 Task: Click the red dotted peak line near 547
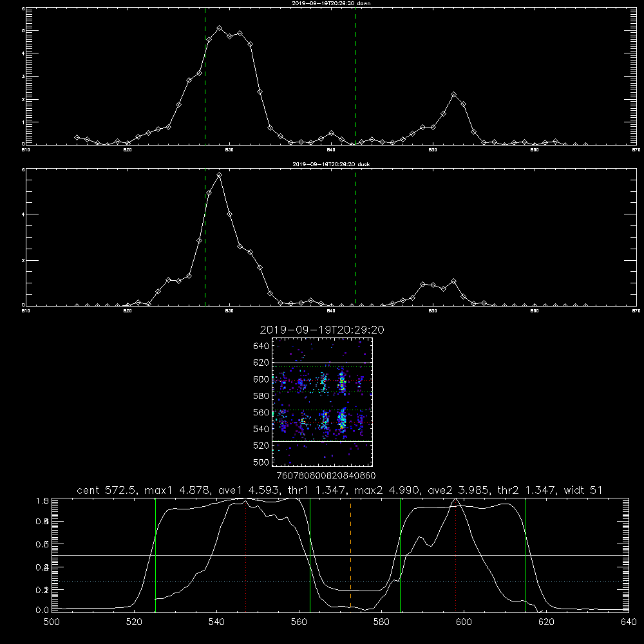tap(245, 555)
